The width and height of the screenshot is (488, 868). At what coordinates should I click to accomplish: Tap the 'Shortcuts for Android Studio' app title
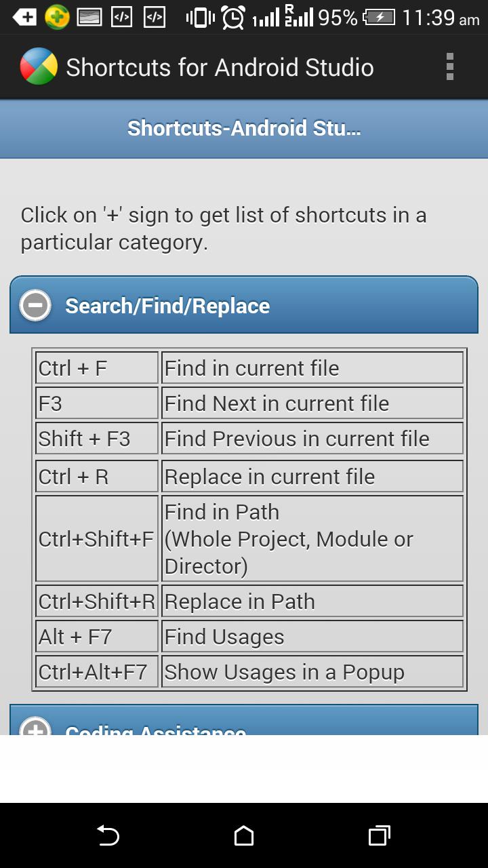220,67
